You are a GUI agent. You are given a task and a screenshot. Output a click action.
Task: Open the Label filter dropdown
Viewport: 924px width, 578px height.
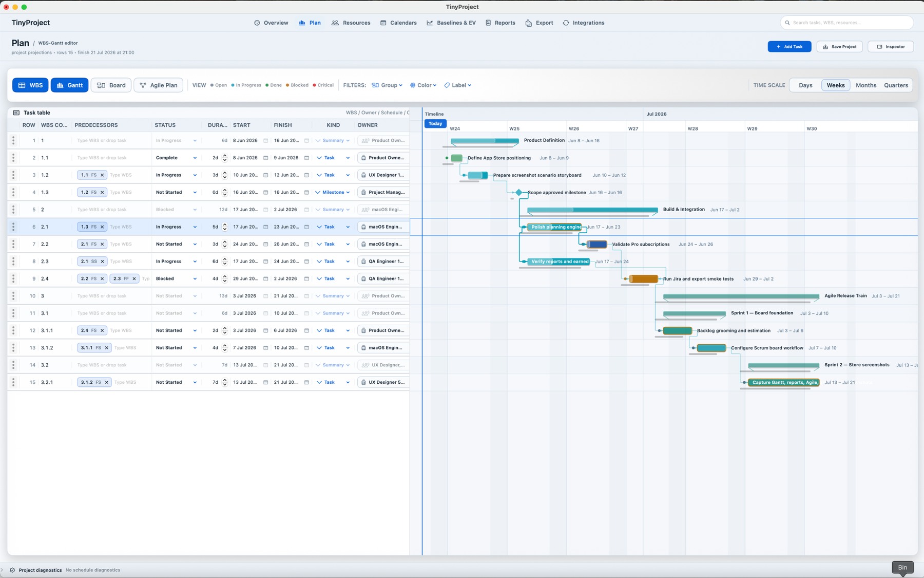tap(457, 85)
